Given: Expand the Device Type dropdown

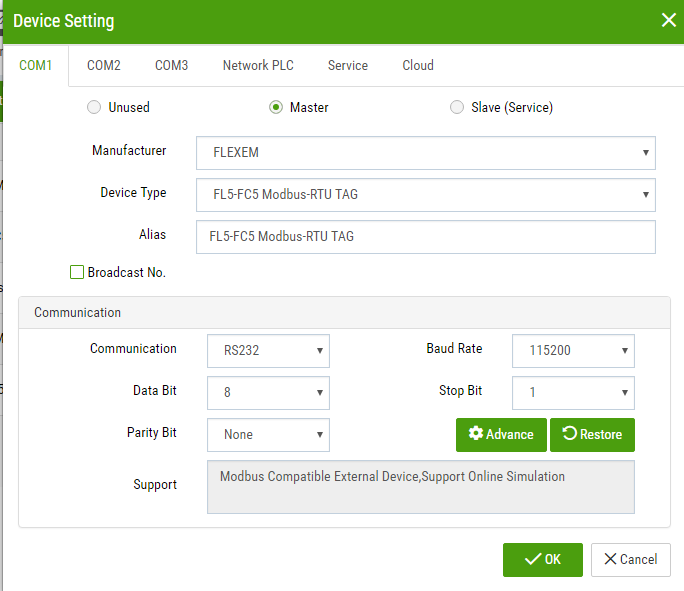Looking at the screenshot, I should coord(426,195).
